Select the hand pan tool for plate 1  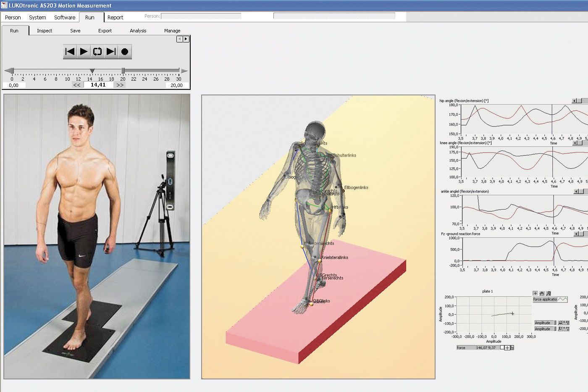pos(542,293)
